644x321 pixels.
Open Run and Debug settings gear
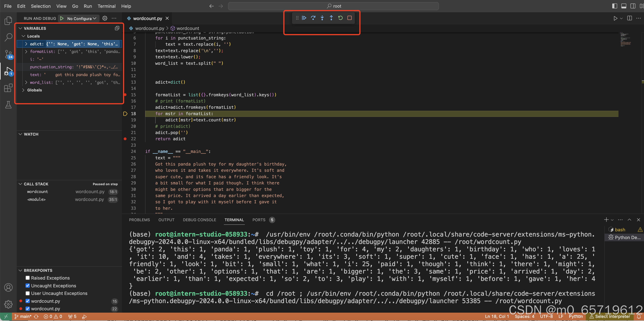click(x=105, y=18)
